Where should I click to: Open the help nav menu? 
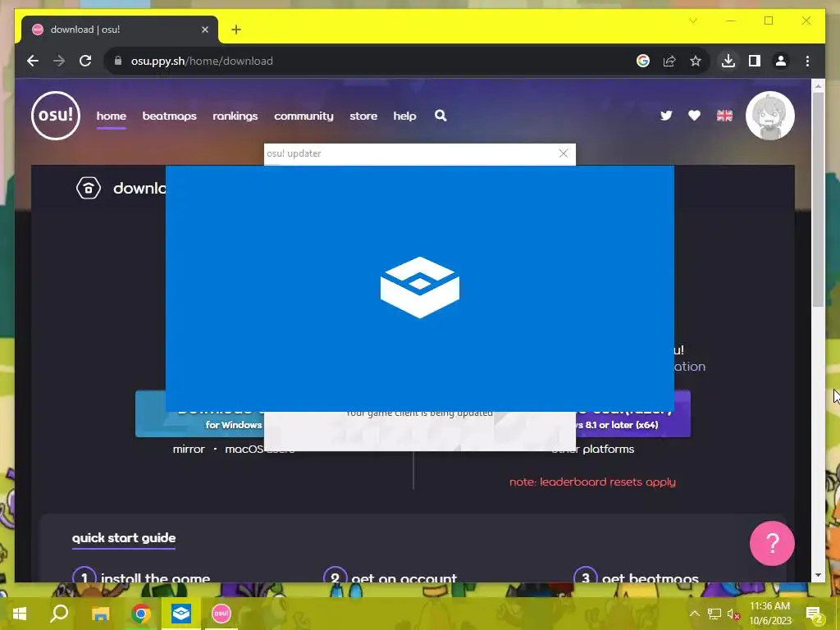pos(404,116)
